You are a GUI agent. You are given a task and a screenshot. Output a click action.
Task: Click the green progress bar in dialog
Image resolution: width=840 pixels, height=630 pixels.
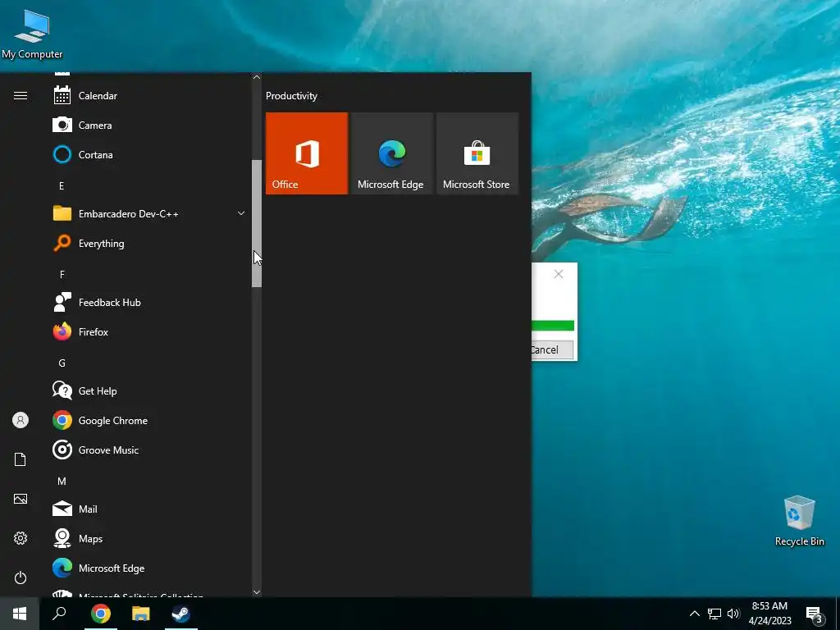click(x=553, y=326)
